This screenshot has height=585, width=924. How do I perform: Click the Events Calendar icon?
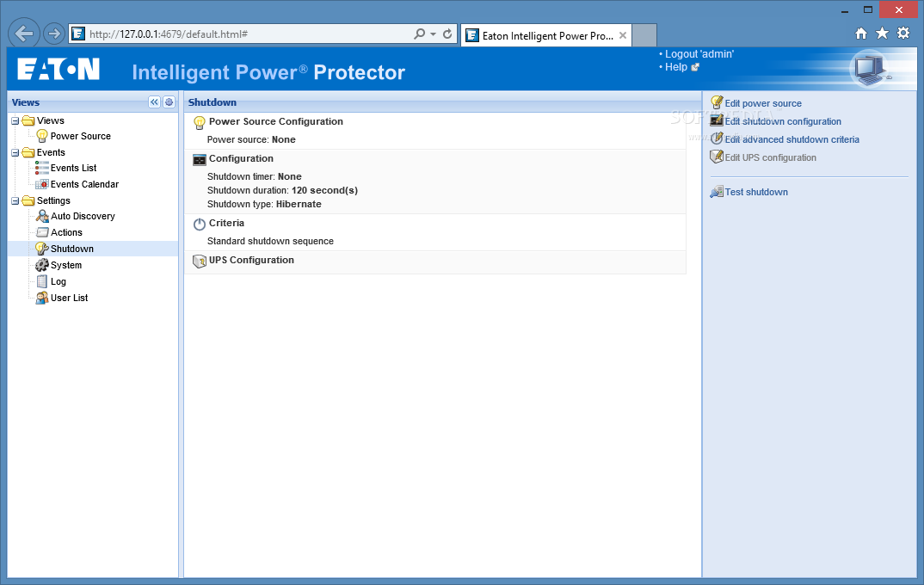(x=42, y=184)
